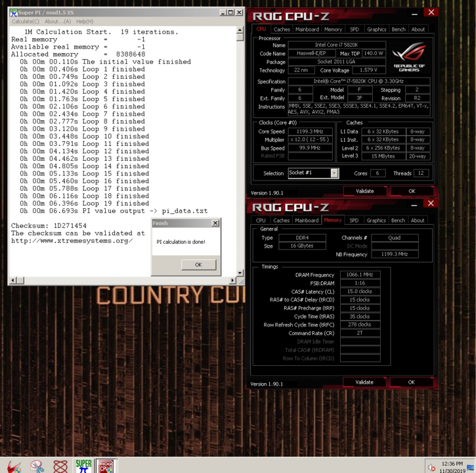This screenshot has width=476, height=473.
Task: Select the Caches tab in the lower CPU-Z window
Action: (x=282, y=221)
